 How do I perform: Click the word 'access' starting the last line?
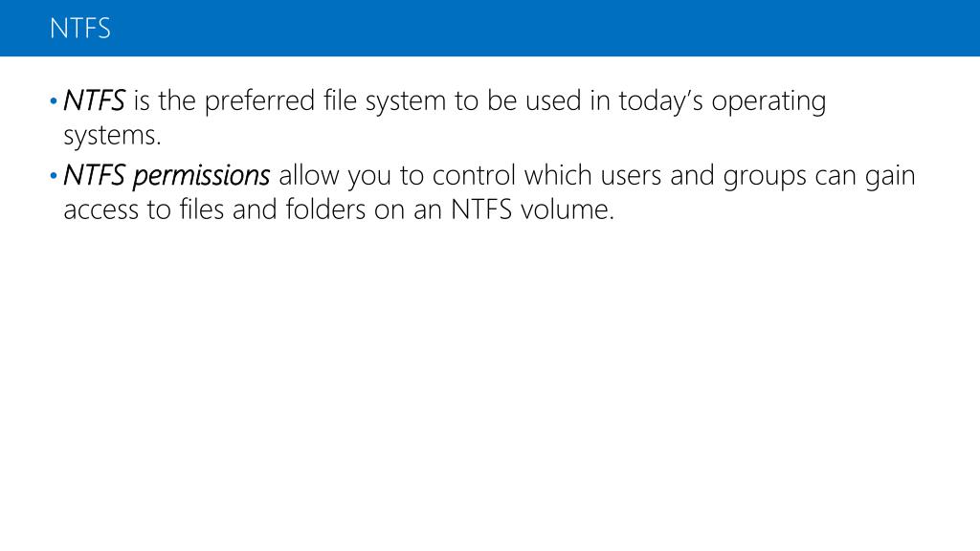coord(100,210)
